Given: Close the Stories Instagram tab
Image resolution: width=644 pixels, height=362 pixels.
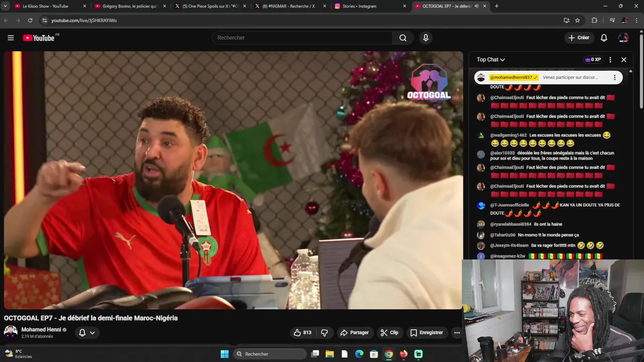Looking at the screenshot, I should [405, 6].
